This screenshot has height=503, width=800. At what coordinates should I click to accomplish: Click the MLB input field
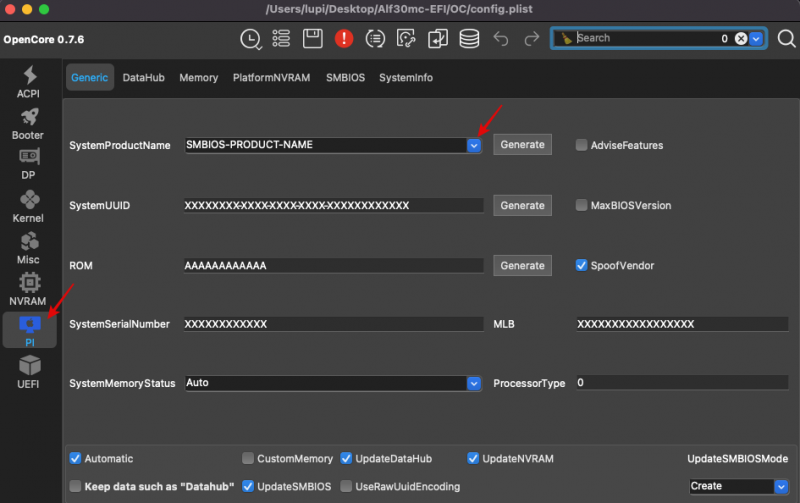coord(682,324)
